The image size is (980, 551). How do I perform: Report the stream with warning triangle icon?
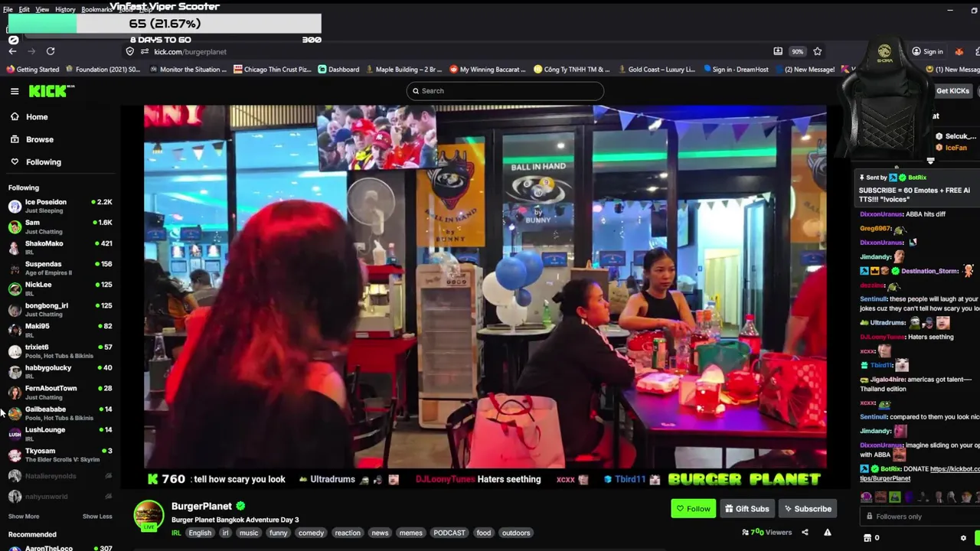(x=828, y=533)
